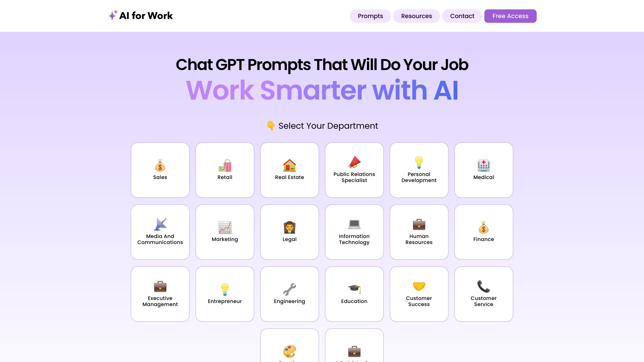Select the Legal department icon
Viewport: 644px width, 362px height.
click(289, 226)
